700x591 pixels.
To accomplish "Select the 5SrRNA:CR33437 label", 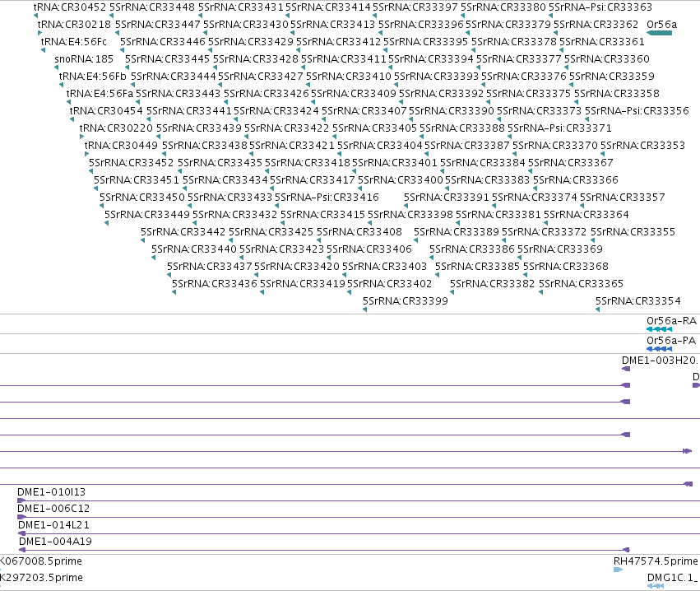I will [x=210, y=266].
